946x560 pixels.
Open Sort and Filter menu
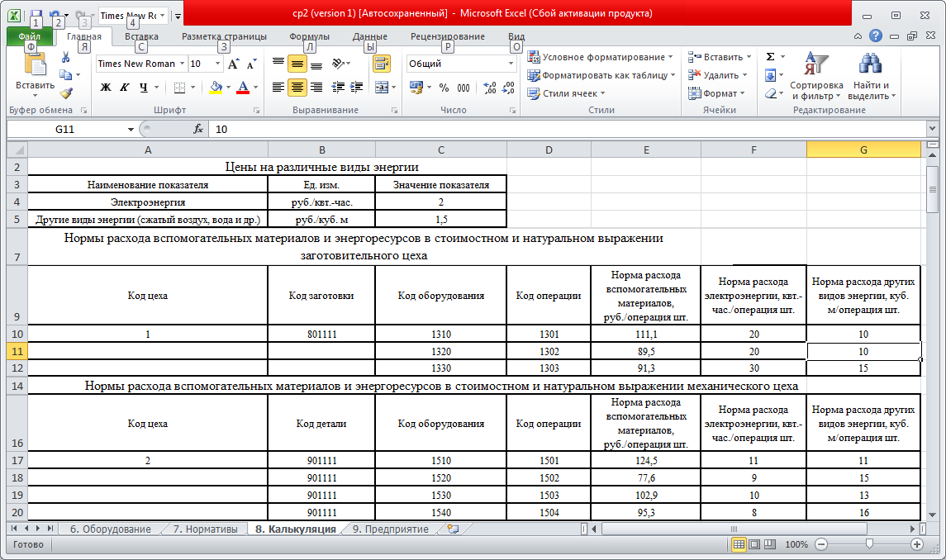click(x=816, y=76)
